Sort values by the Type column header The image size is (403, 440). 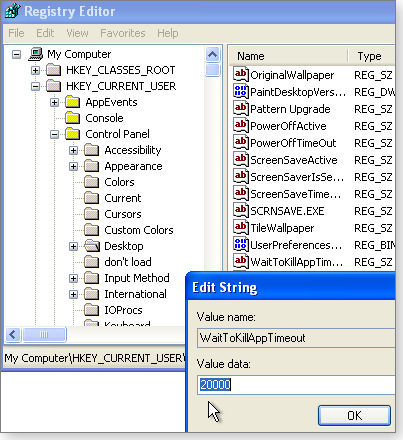(x=372, y=56)
